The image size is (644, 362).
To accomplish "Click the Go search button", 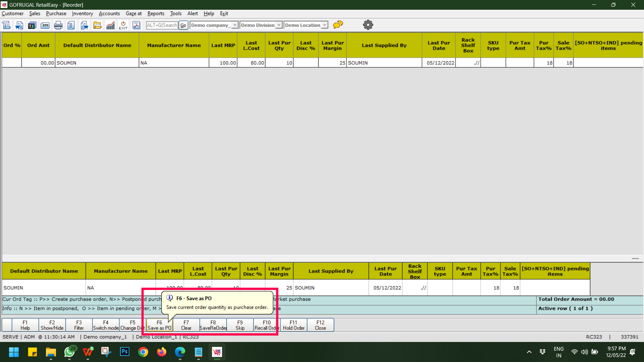I will [183, 25].
